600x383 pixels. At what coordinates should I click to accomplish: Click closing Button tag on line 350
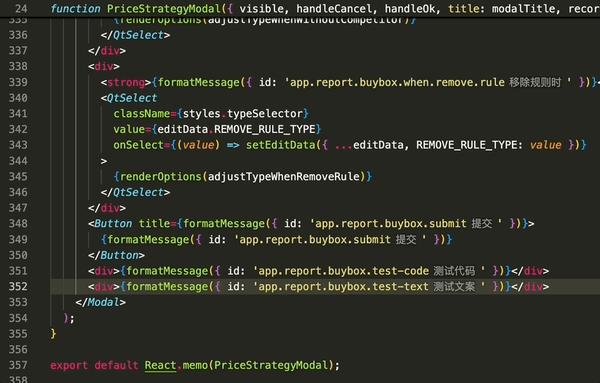point(116,255)
